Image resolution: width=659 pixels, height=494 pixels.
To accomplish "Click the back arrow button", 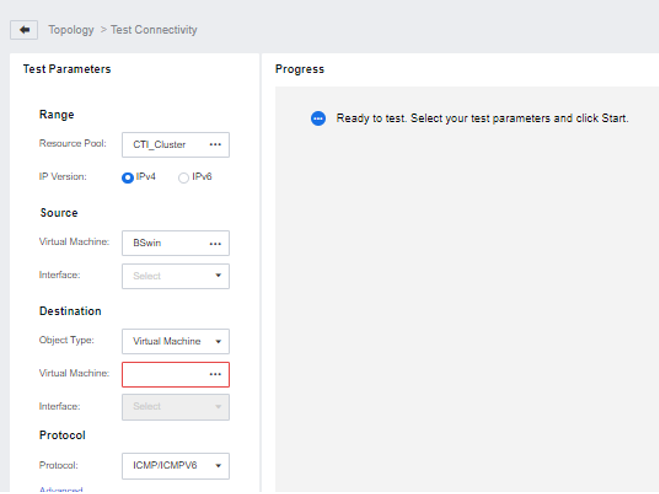I will point(24,30).
